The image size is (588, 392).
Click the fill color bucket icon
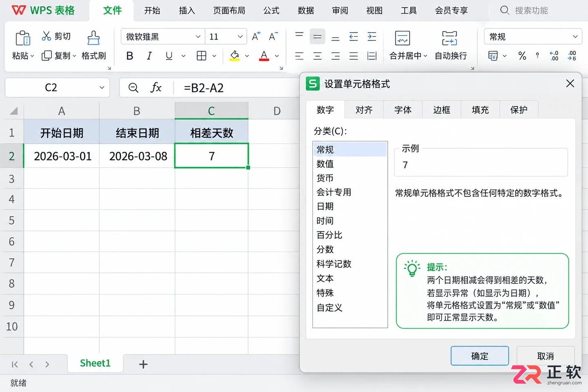(x=235, y=56)
